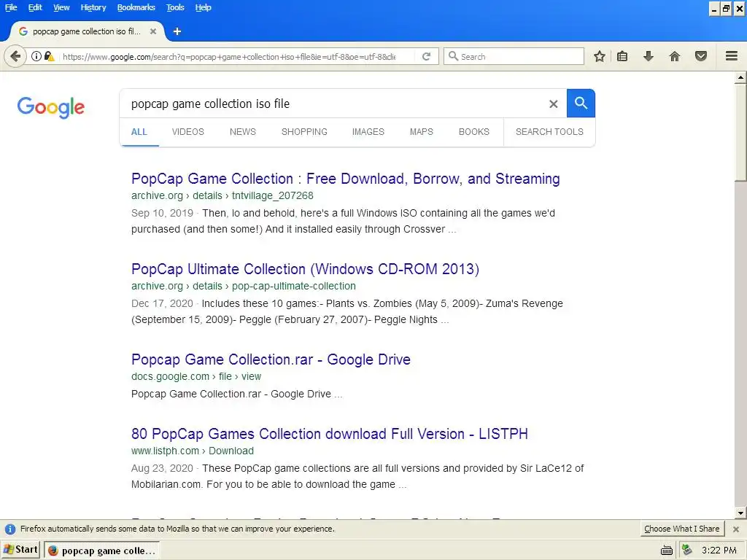Click archive.org tntvillage_207268 breadcrumb
The height and width of the screenshot is (560, 747).
tap(222, 195)
